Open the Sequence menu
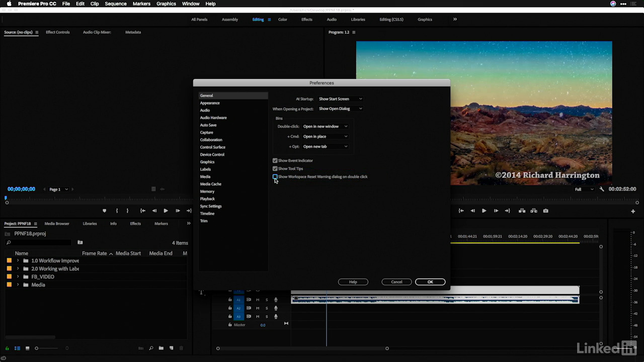The height and width of the screenshot is (362, 644). [116, 4]
